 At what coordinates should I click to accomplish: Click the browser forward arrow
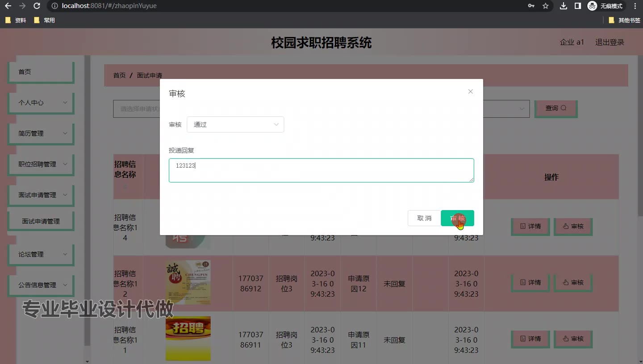(22, 6)
